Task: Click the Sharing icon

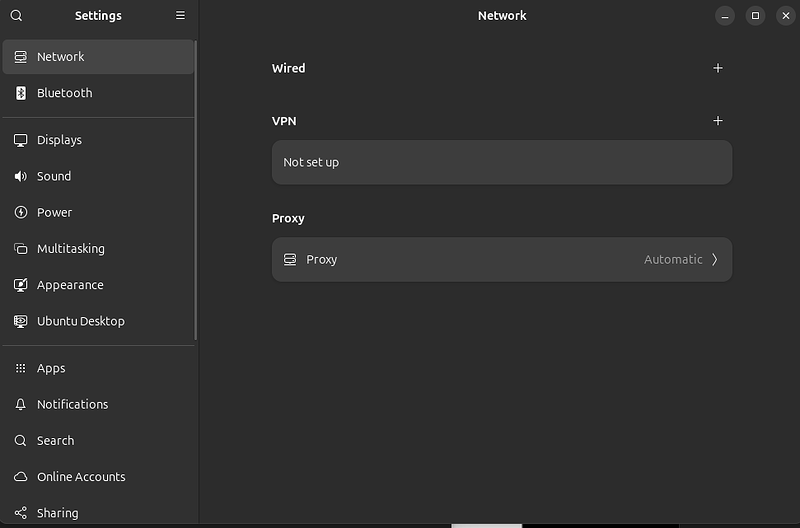Action: point(20,513)
